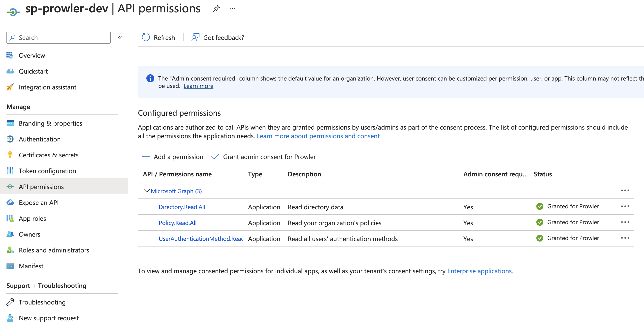Focus the sidebar Search field
The image size is (644, 330).
tap(59, 37)
